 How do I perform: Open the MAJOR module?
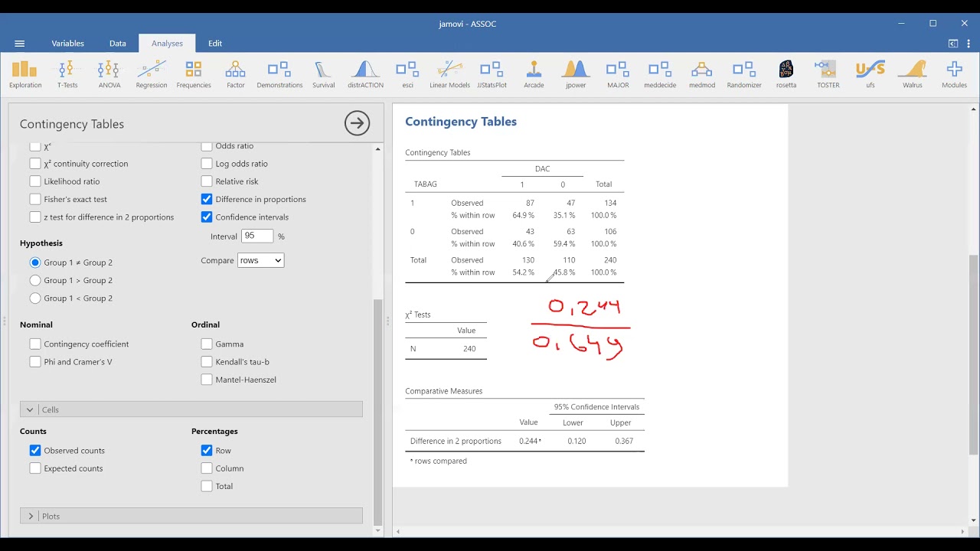click(618, 74)
